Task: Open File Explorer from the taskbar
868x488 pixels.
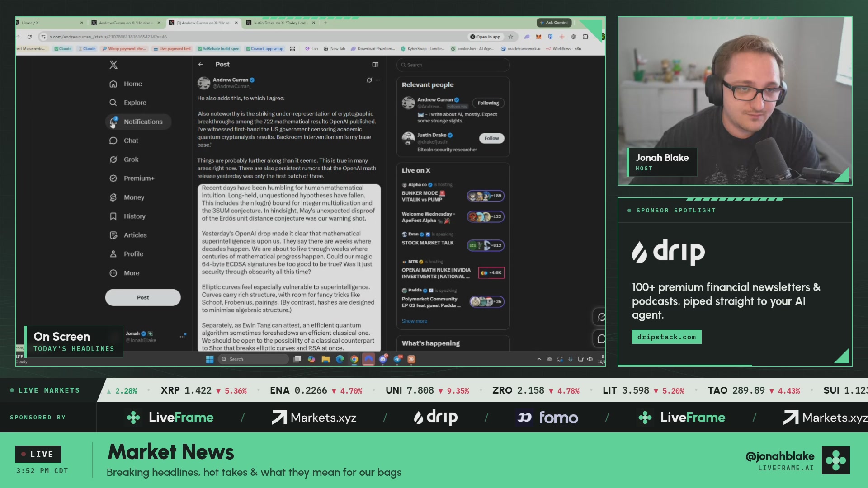Action: [325, 359]
